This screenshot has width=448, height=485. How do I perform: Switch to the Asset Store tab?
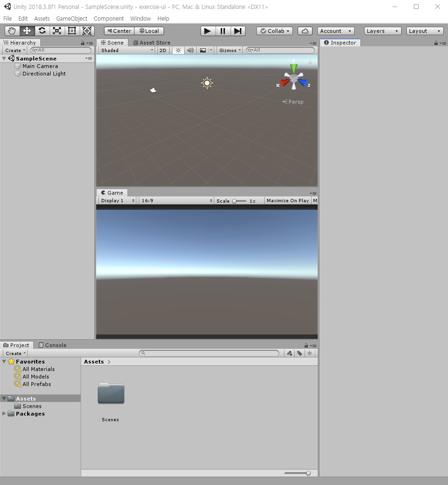(x=152, y=43)
